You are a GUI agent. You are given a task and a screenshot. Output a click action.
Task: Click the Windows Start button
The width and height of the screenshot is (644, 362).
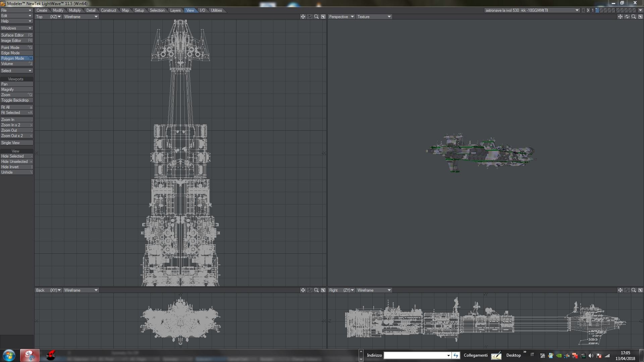(9, 356)
